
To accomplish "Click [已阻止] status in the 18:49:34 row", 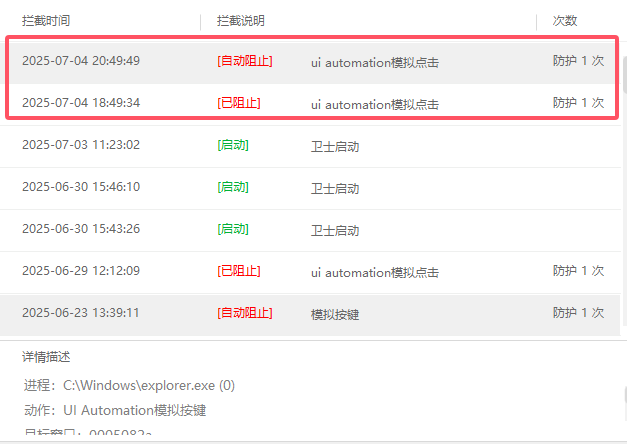I will pyautogui.click(x=238, y=103).
